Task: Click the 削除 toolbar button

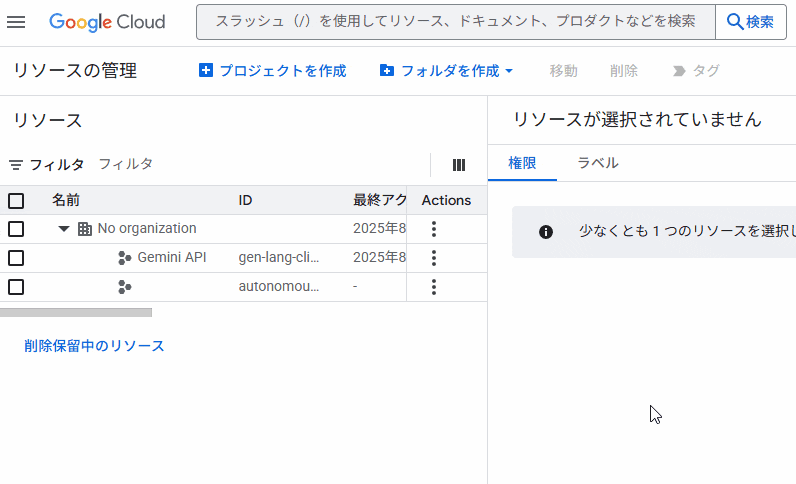Action: (x=624, y=71)
